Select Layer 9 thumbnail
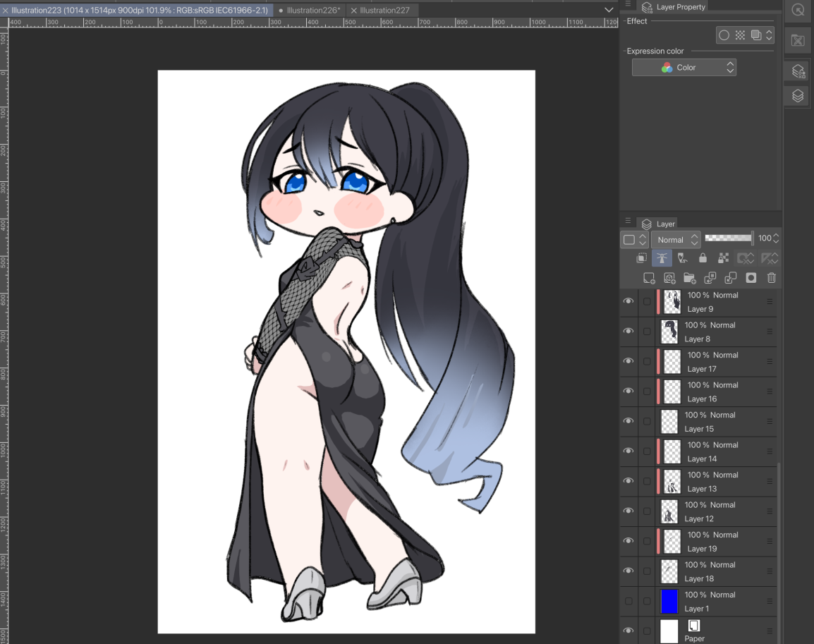 [672, 301]
